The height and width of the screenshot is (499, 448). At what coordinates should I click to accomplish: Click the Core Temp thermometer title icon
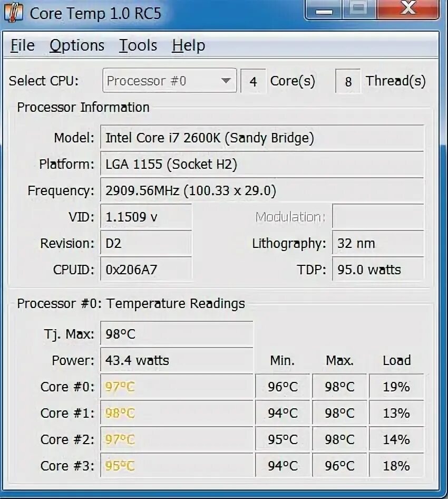tap(14, 13)
